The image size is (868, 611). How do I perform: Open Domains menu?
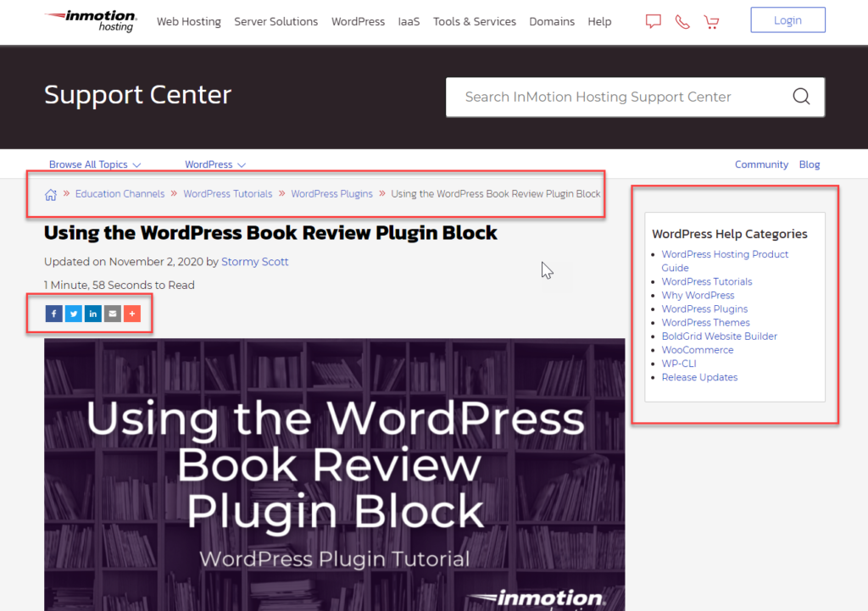[552, 21]
